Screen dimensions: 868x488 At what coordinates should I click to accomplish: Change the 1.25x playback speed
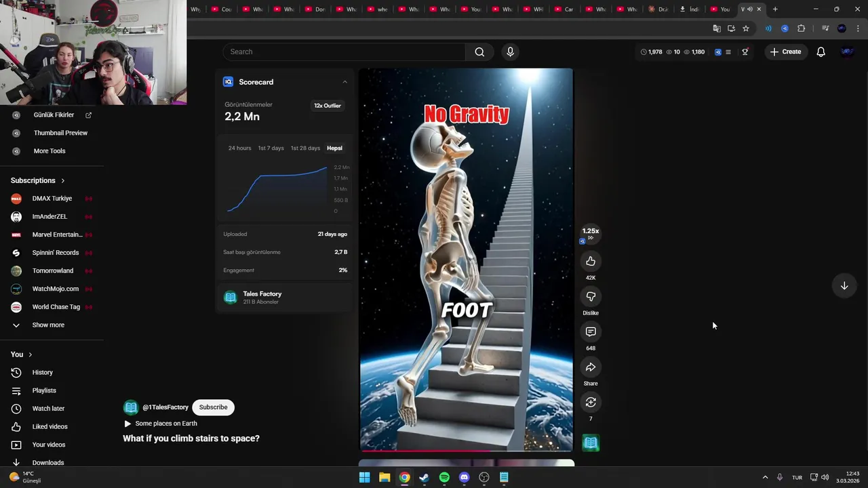point(591,233)
